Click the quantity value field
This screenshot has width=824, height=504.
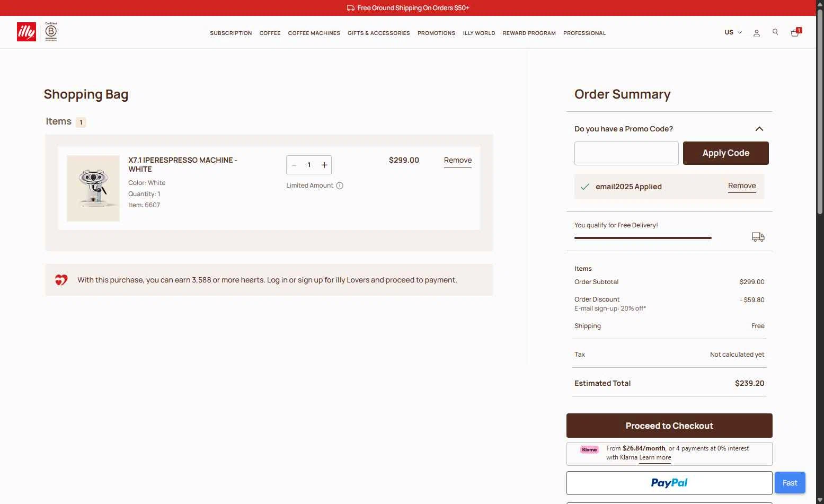point(309,165)
